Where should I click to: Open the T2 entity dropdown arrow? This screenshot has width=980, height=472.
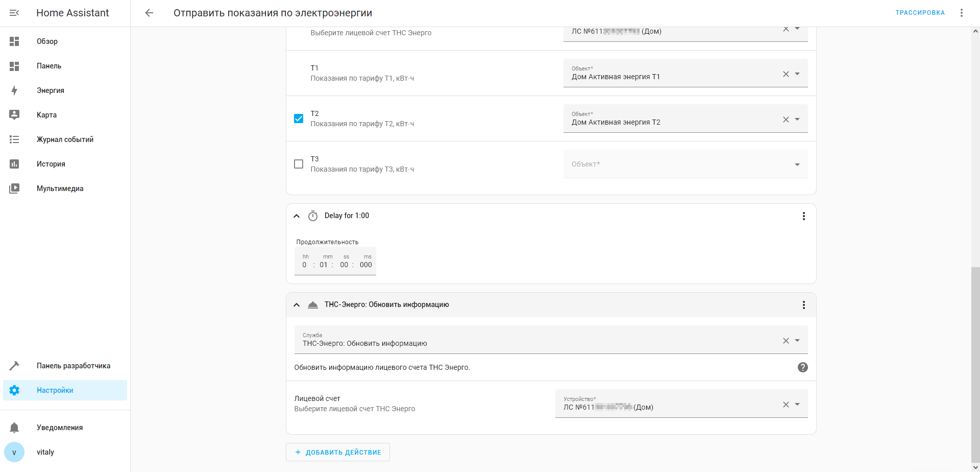tap(797, 120)
